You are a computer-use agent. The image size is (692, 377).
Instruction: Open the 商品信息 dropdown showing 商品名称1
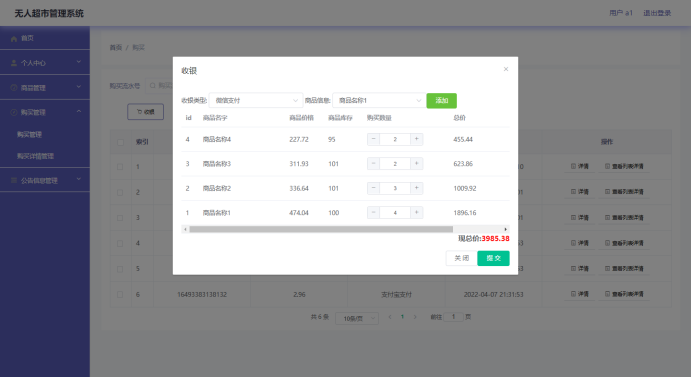click(x=379, y=101)
